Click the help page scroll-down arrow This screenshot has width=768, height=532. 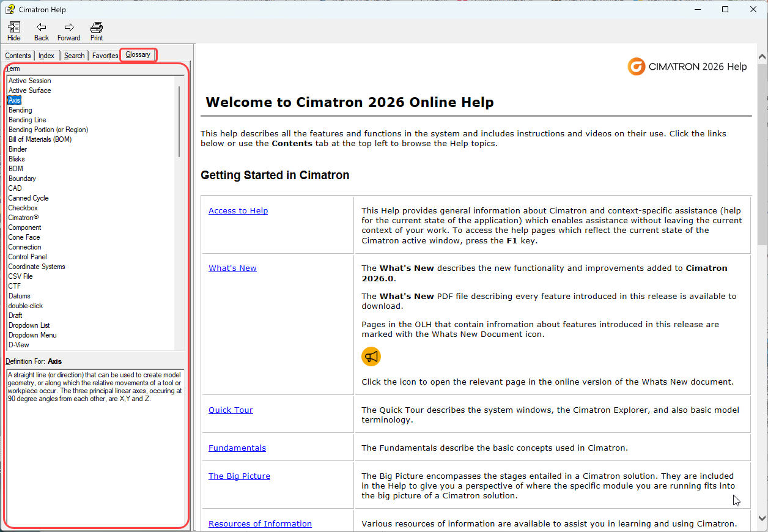click(x=762, y=518)
